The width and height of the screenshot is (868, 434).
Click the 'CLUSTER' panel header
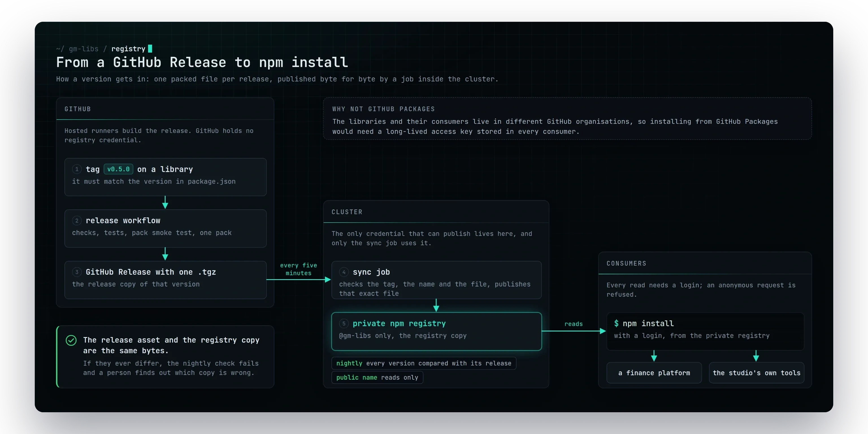(x=347, y=212)
